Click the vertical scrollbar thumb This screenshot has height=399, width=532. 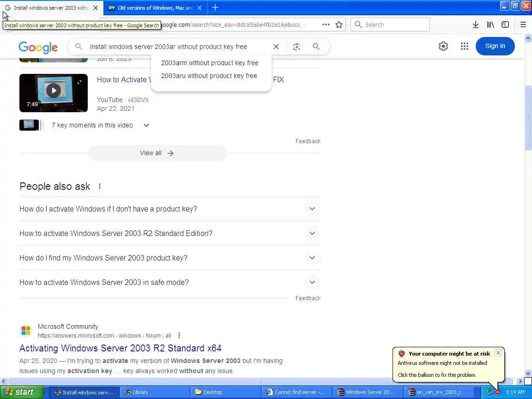[x=527, y=117]
